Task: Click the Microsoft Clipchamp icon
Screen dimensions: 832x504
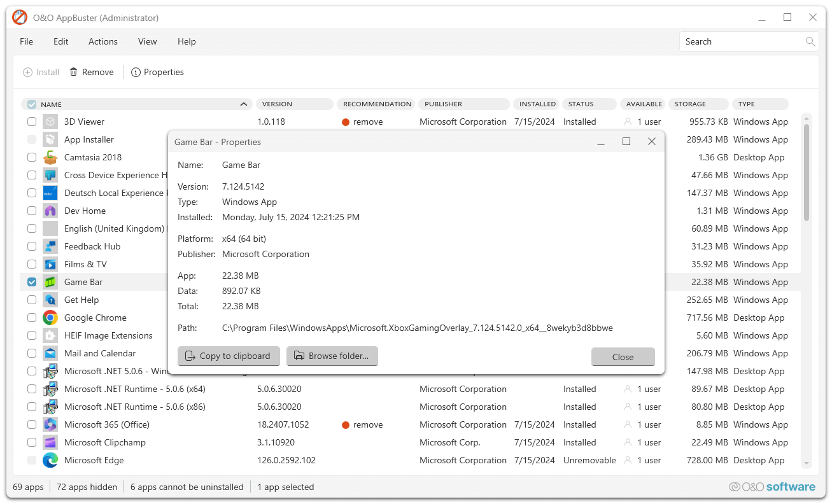Action: coord(50,442)
